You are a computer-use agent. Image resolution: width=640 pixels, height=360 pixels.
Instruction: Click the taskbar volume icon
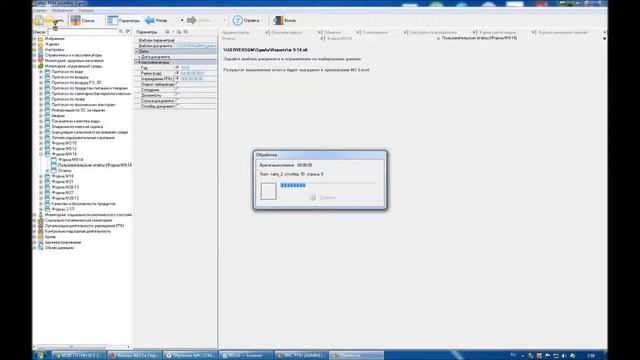tap(564, 356)
